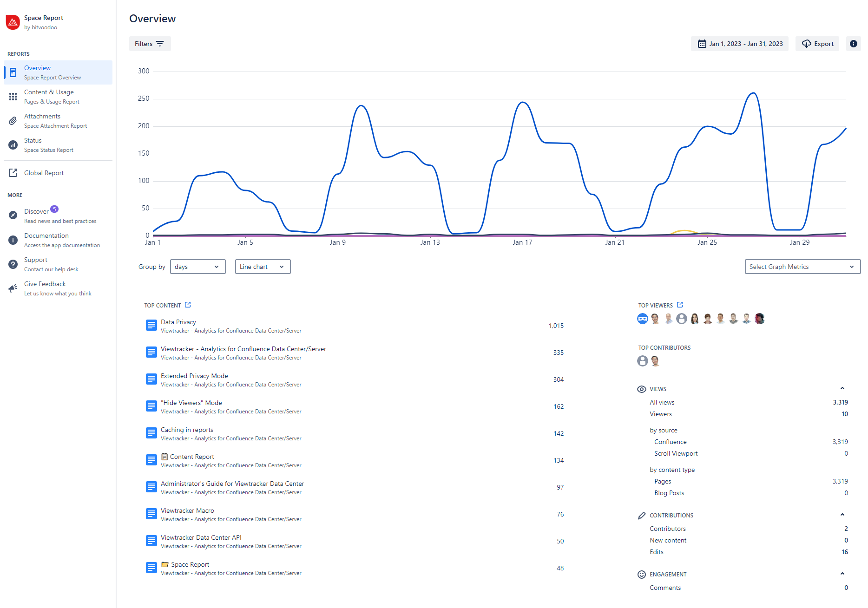
Task: Click the Discover compass icon
Action: pos(13,215)
